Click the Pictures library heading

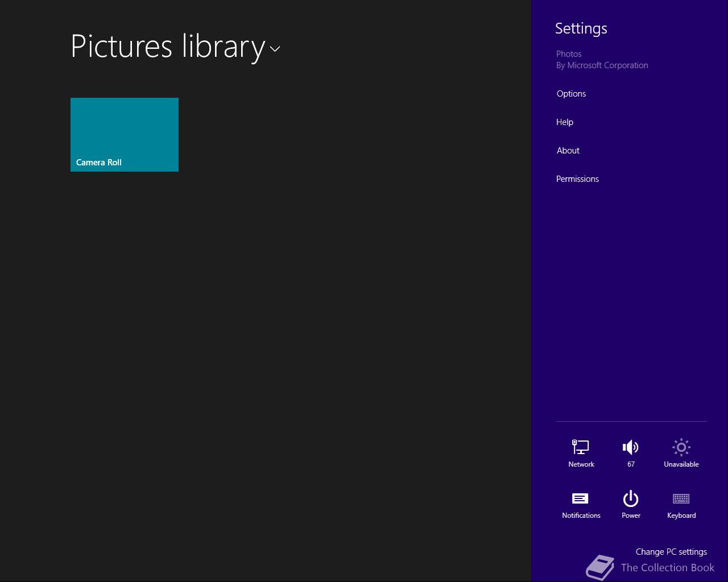(168, 47)
